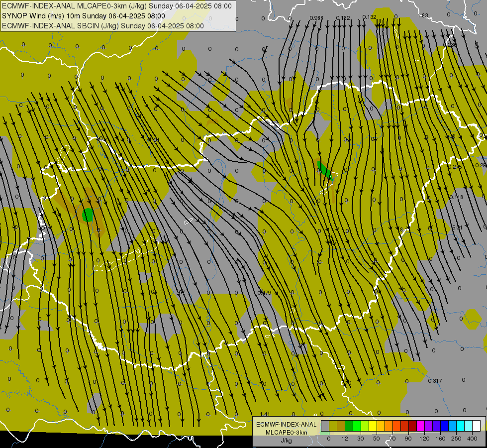Click the legend label '50'
Viewport: 487px width, 448px height.
pyautogui.click(x=377, y=439)
